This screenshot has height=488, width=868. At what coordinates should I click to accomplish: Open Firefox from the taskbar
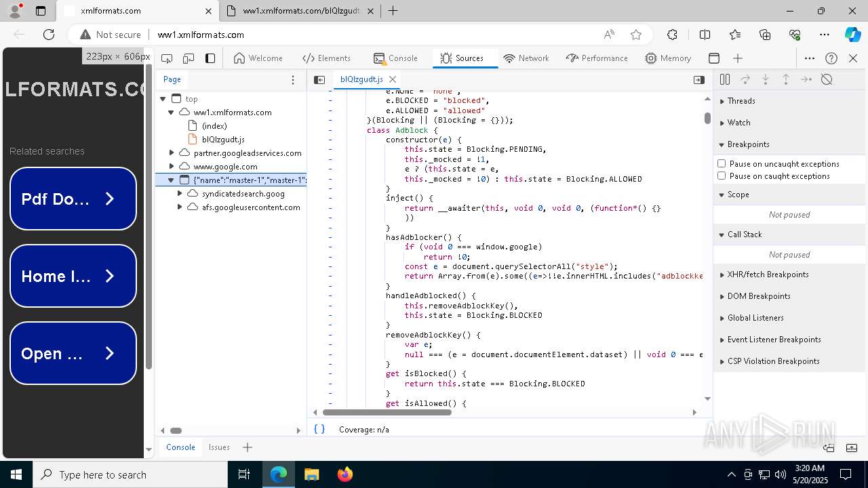[x=344, y=474]
